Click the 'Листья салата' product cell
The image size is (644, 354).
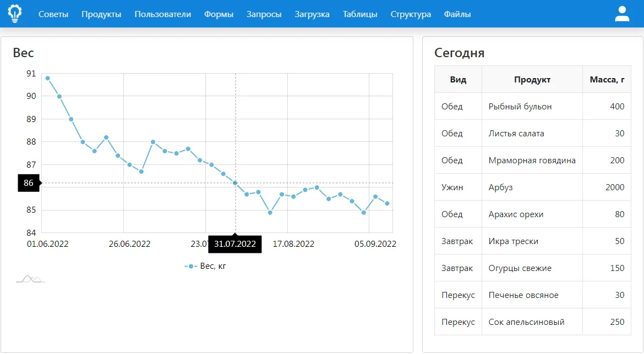[x=532, y=134]
